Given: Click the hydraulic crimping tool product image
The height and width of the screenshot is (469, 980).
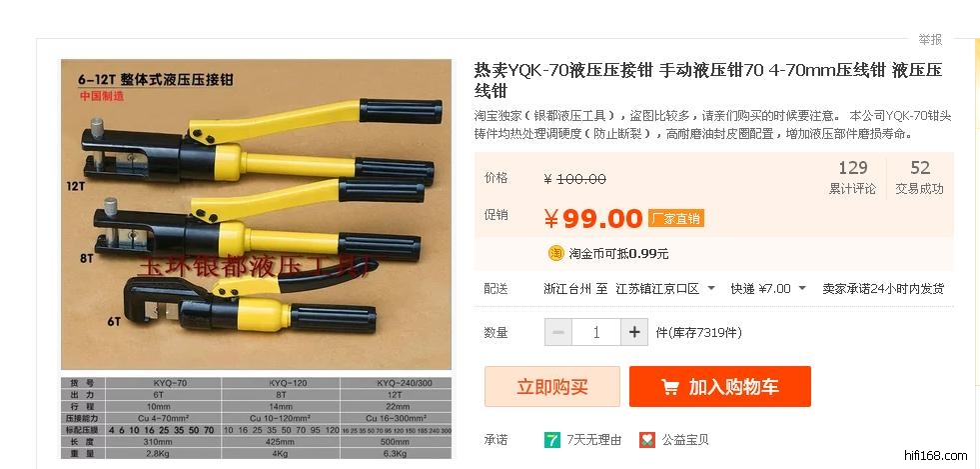Looking at the screenshot, I should [x=257, y=214].
